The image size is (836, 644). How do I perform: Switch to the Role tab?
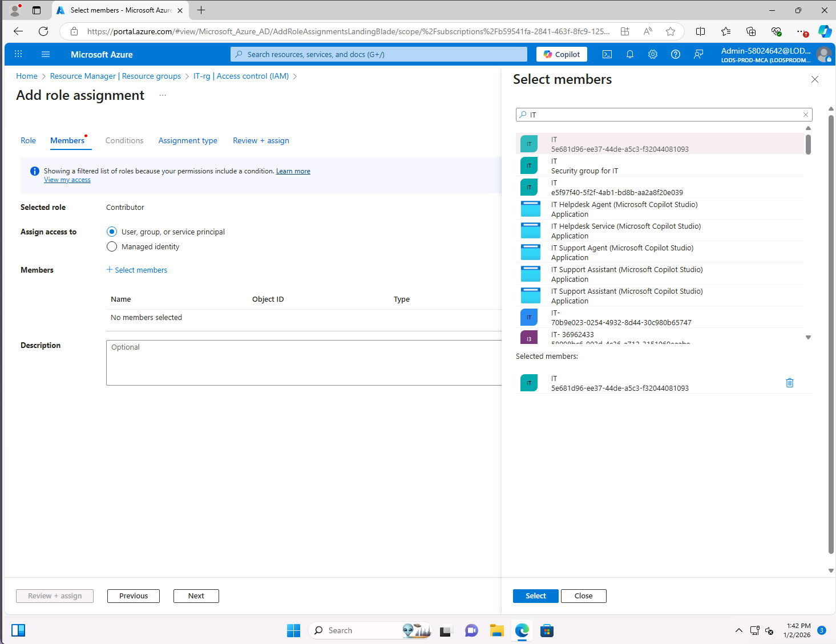click(x=28, y=140)
